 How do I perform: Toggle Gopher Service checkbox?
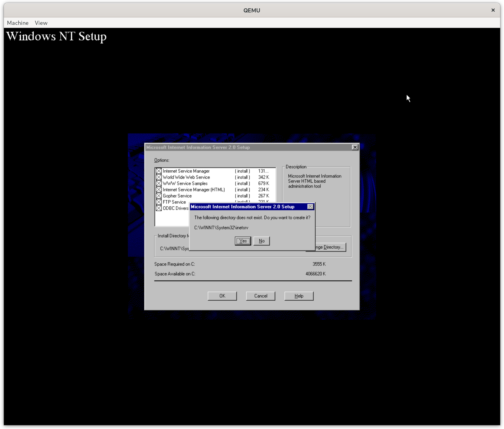tap(159, 196)
